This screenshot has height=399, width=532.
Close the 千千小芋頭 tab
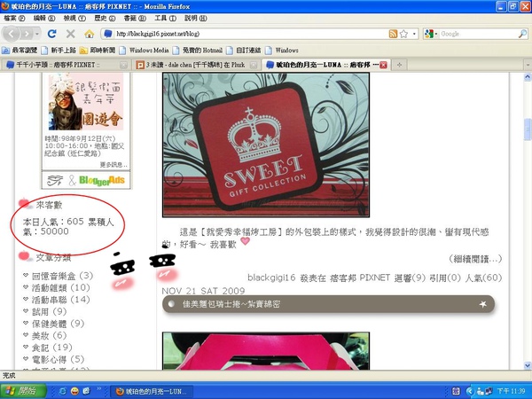(x=124, y=65)
